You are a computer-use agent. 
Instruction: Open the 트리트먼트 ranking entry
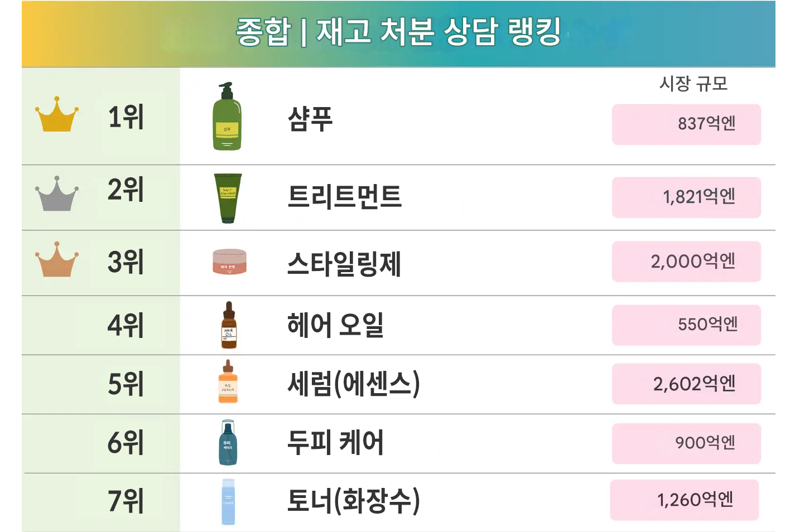pyautogui.click(x=344, y=196)
